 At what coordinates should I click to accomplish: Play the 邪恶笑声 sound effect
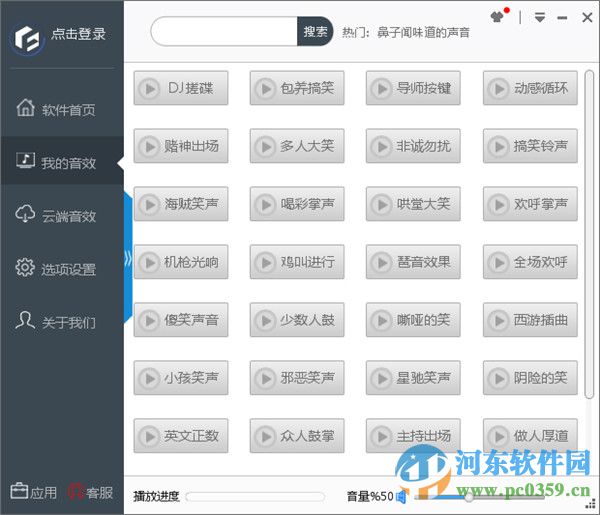pos(297,378)
